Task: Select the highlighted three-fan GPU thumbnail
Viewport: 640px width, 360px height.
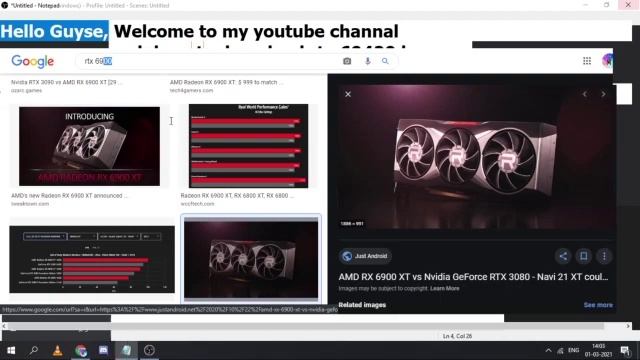Action: 251,259
